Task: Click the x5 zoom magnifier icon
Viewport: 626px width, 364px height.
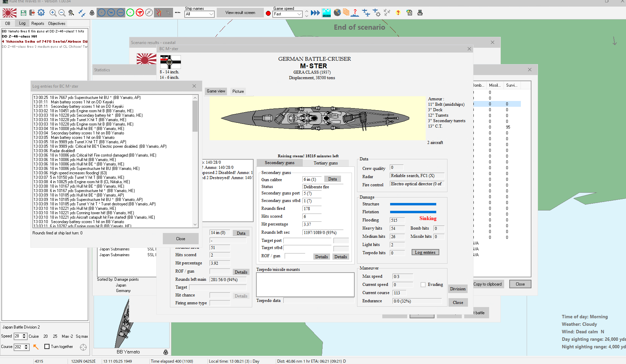Action: 71,13
